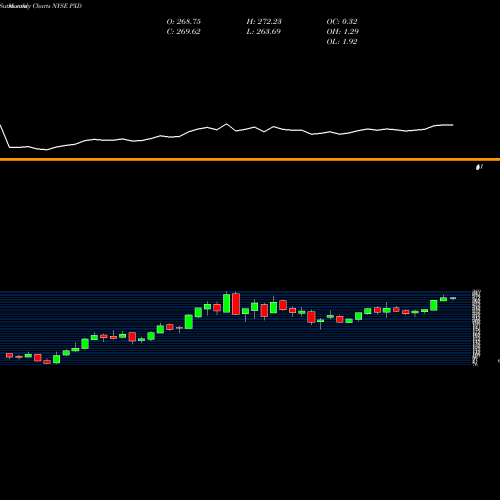Viewport: 500px width, 500px height.
Task: Click the last candlestick on the right
Action: pyautogui.click(x=453, y=298)
